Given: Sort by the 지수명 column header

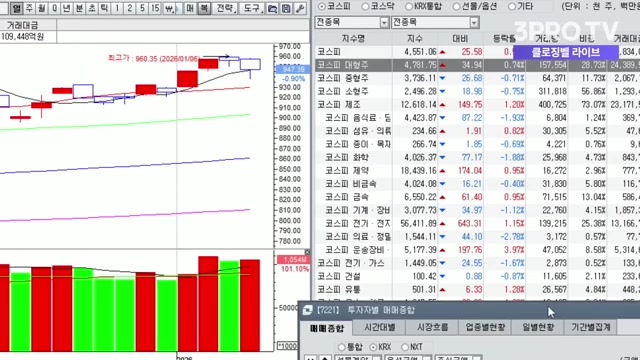Looking at the screenshot, I should pyautogui.click(x=353, y=39).
